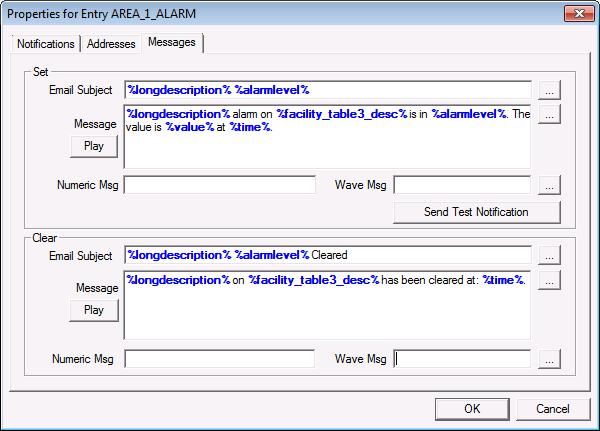Click the Clear Numeric Msg field
This screenshot has width=600, height=431.
(x=220, y=359)
